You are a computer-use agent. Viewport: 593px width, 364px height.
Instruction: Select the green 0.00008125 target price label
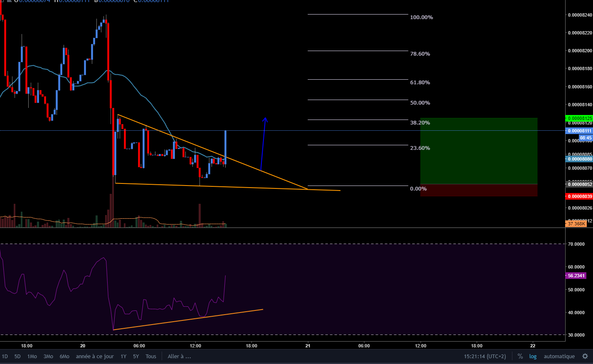[x=580, y=118]
